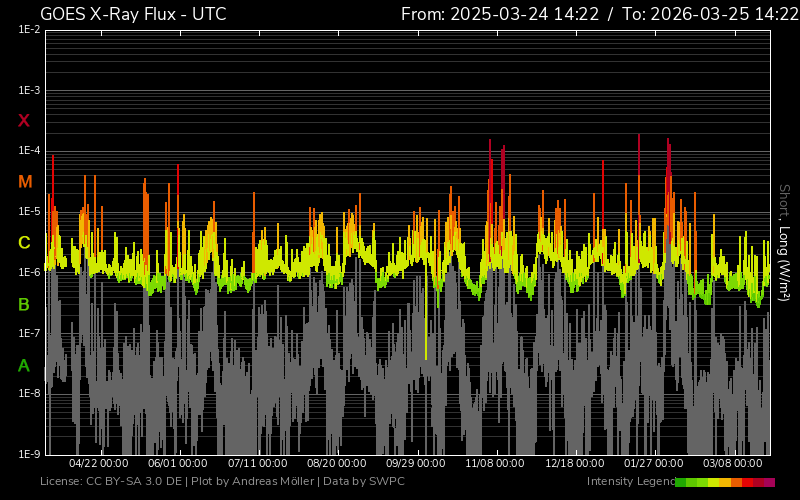The width and height of the screenshot is (800, 500).
Task: Click the Intensity Legend color bar
Action: 724,482
